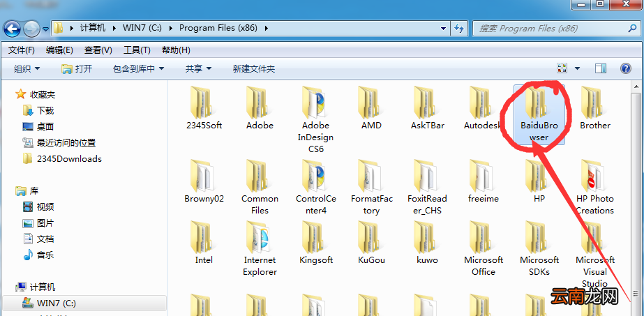
Task: Open the view options dropdown arrow
Action: 577,68
